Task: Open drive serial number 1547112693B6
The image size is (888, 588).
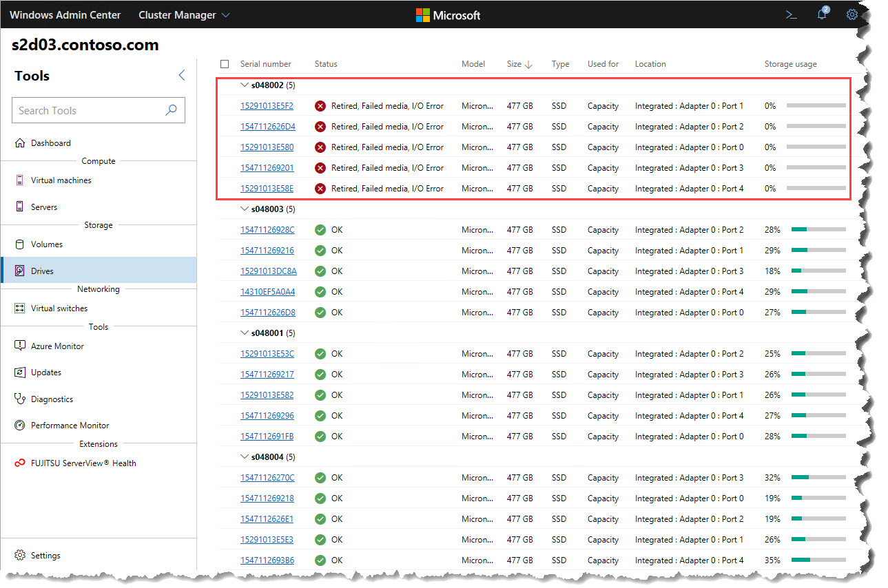Action: (x=267, y=560)
